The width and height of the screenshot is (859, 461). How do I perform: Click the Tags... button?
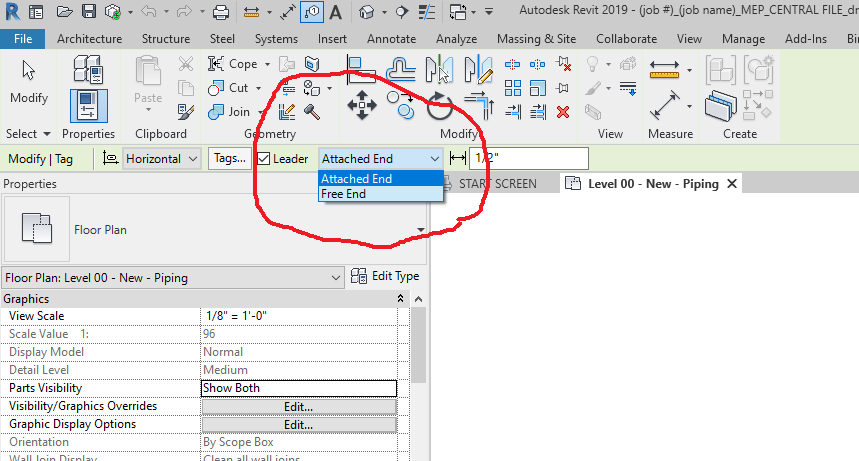coord(230,158)
